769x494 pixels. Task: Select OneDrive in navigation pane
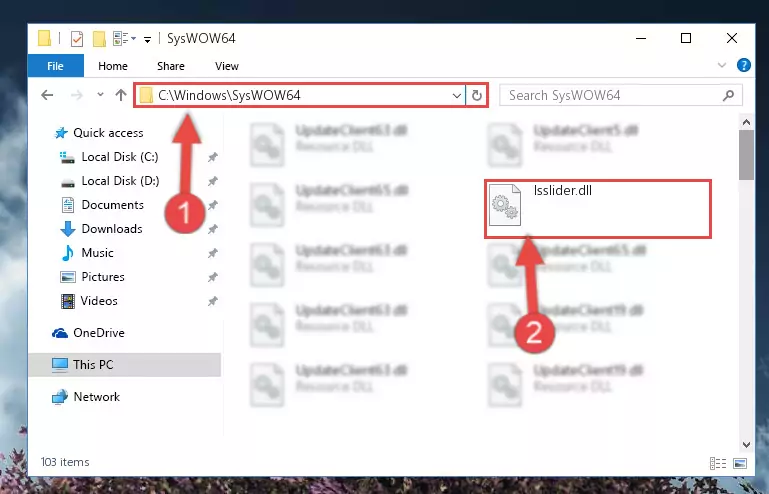[88, 333]
